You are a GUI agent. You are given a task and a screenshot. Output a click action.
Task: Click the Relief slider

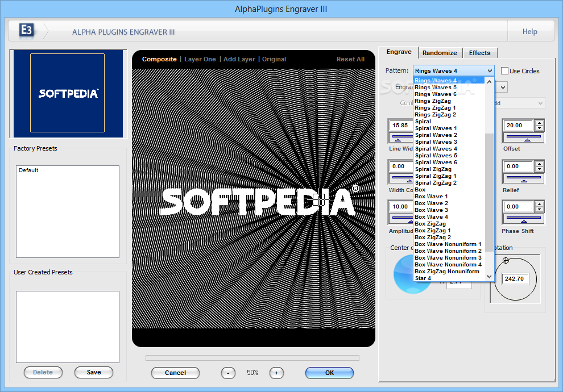pos(524,178)
